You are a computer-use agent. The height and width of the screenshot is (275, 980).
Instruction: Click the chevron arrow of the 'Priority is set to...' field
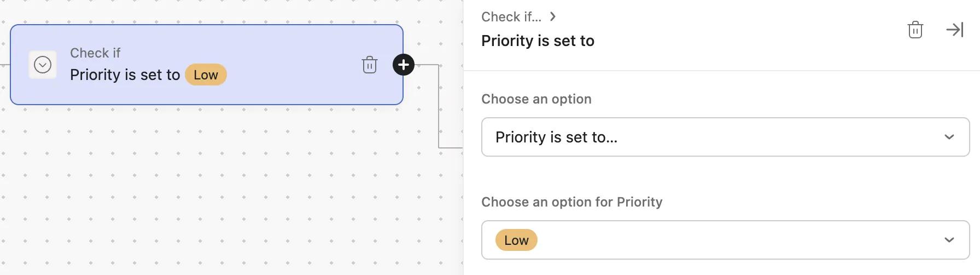pyautogui.click(x=949, y=137)
